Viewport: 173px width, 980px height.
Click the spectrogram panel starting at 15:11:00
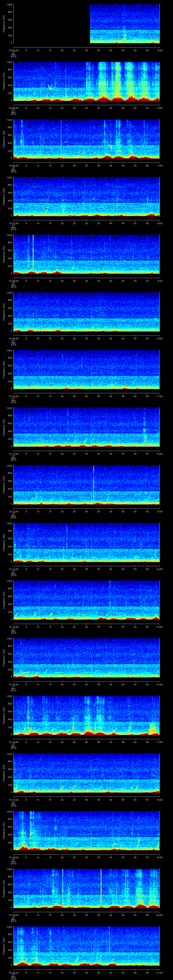(87, 427)
